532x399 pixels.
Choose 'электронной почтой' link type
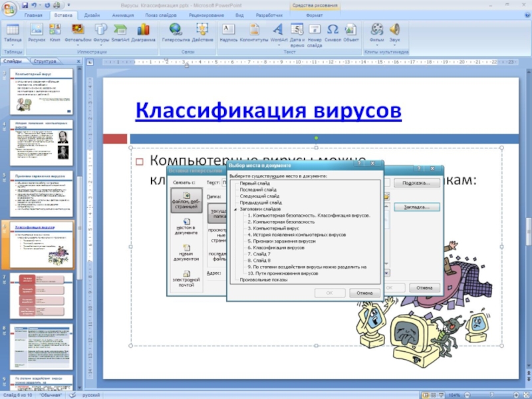[x=187, y=277]
